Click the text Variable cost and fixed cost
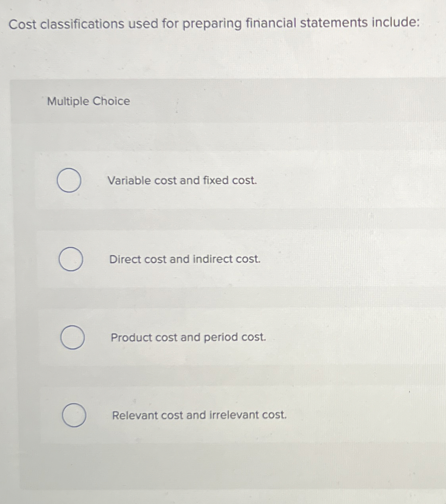Viewport: 446px width, 504px height. tap(183, 181)
